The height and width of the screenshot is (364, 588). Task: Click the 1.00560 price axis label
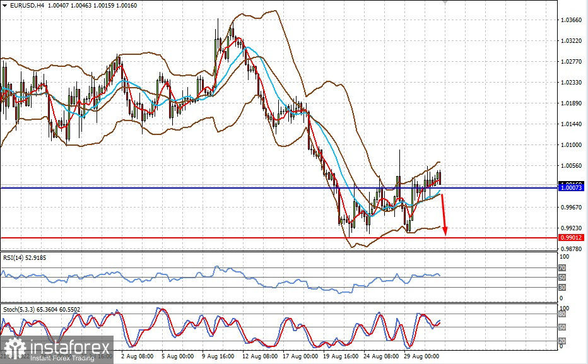[571, 166]
